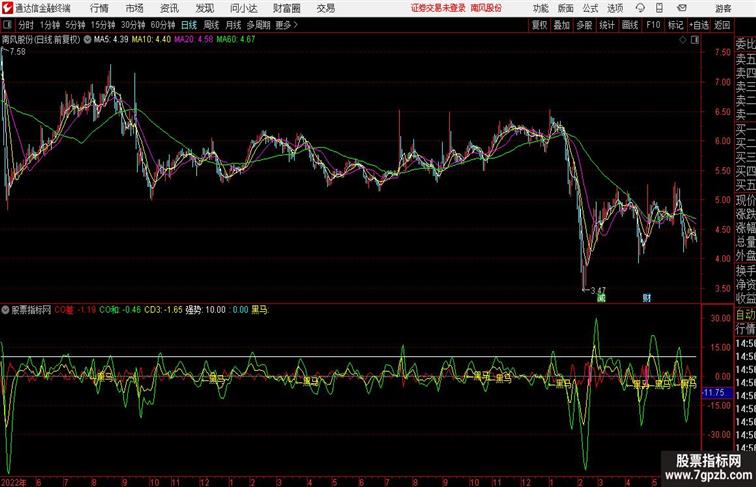
Task: Open the 问小达 menu
Action: point(243,8)
